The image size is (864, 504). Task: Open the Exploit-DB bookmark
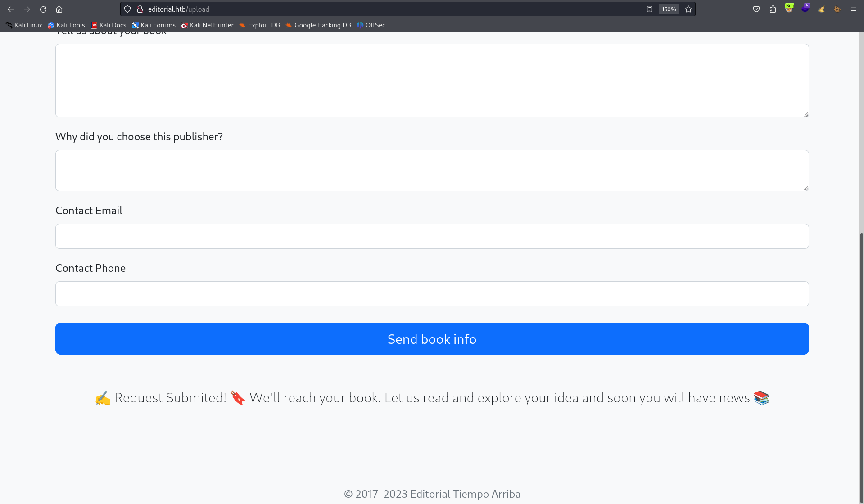click(260, 25)
